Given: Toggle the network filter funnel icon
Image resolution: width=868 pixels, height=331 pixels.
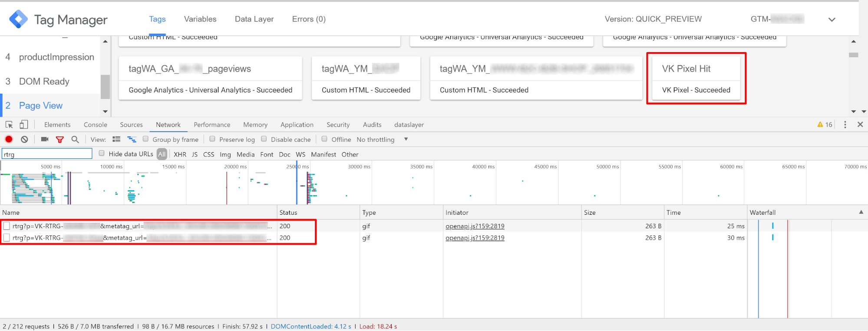Looking at the screenshot, I should click(60, 139).
